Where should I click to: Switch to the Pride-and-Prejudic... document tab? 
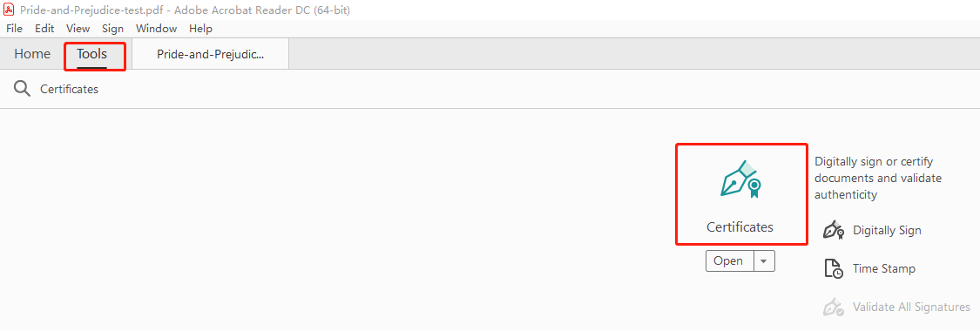coord(211,54)
